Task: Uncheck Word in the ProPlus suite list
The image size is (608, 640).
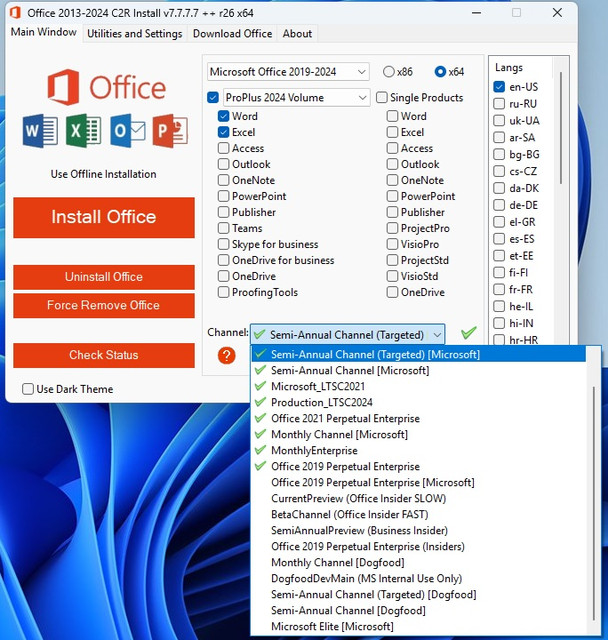Action: pos(223,116)
